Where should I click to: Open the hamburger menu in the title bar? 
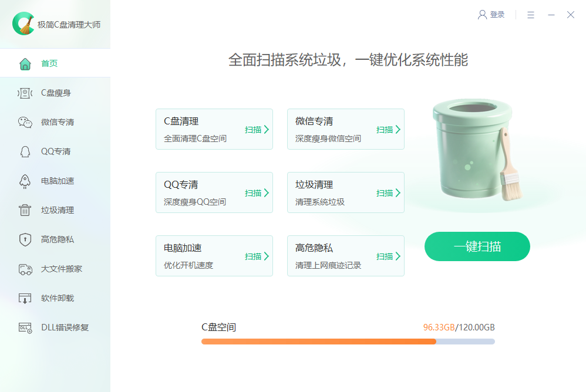pyautogui.click(x=531, y=15)
